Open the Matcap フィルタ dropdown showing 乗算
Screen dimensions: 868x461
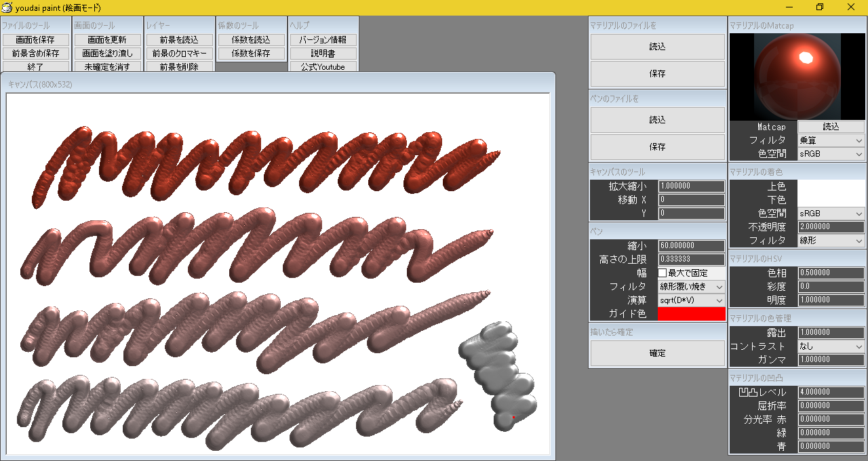point(831,140)
